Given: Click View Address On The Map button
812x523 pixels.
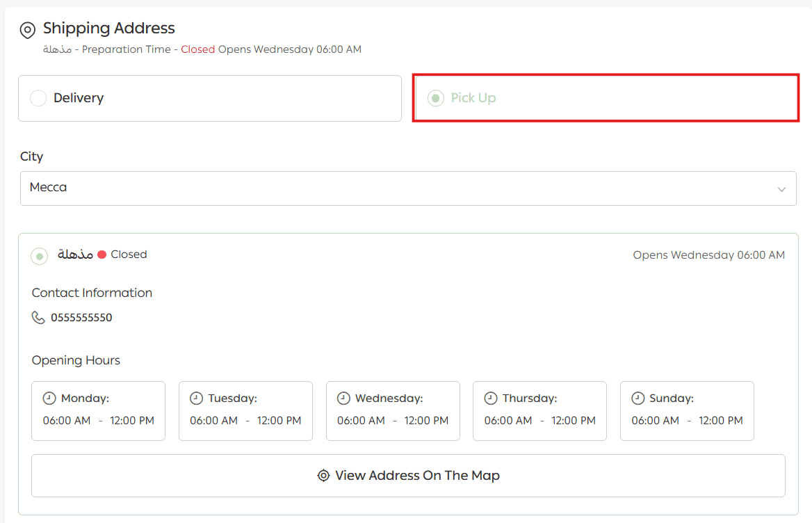Looking at the screenshot, I should coord(408,476).
